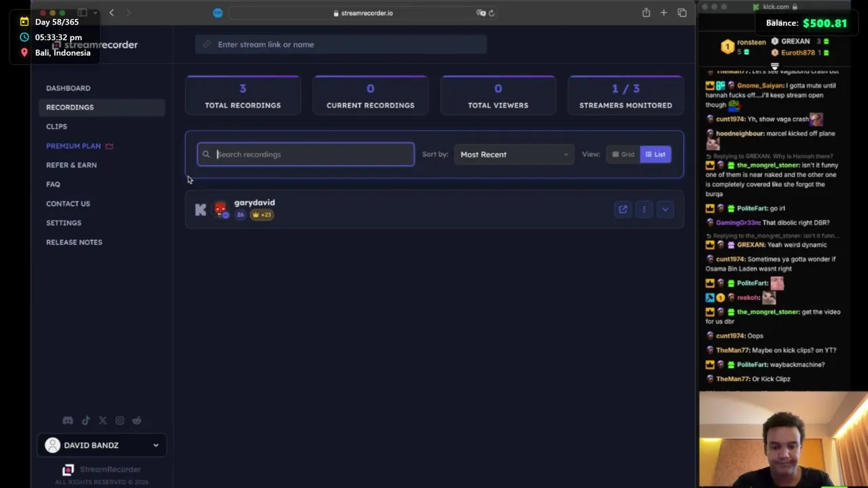This screenshot has height=488, width=868.
Task: Click the Safari share icon
Action: point(646,13)
